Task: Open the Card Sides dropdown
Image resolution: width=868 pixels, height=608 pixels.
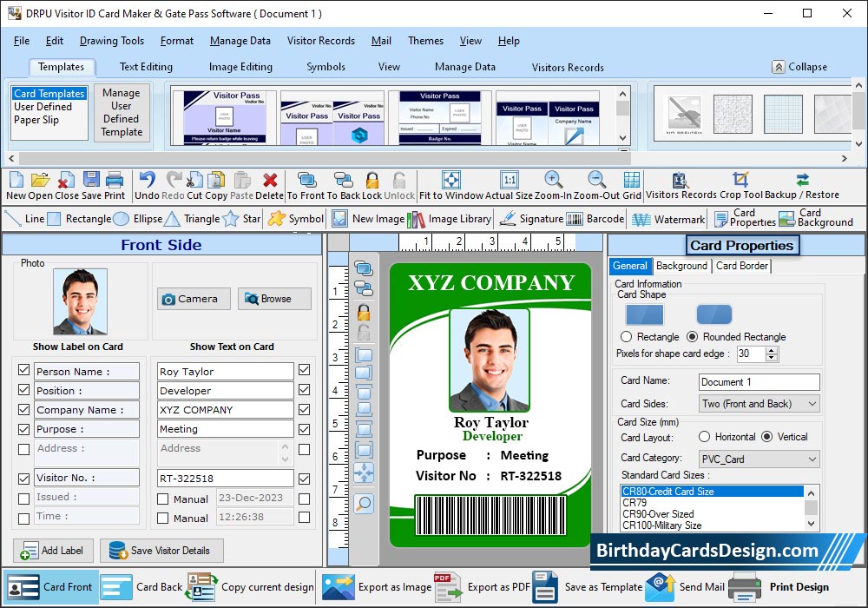Action: tap(759, 404)
